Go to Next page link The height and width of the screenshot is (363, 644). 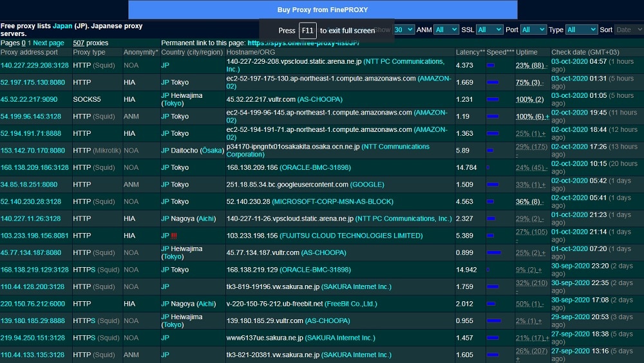48,42
